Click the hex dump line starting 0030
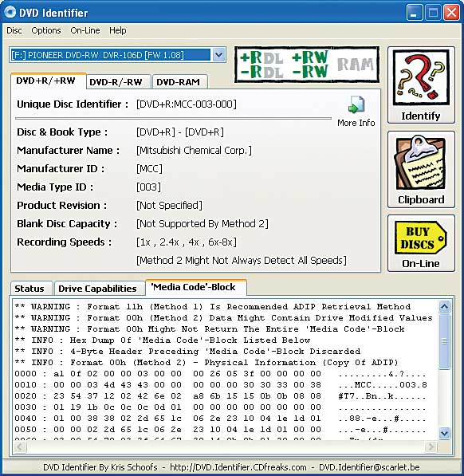Viewport: 464px width, 476px height. click(221, 407)
